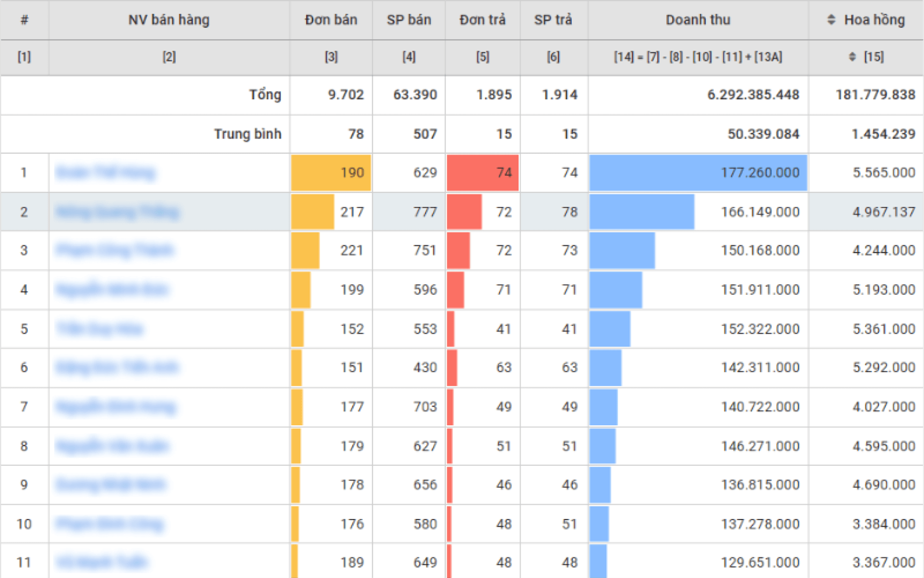Click the blue revenue bar for 177.260.000
The image size is (924, 578).
(x=698, y=172)
